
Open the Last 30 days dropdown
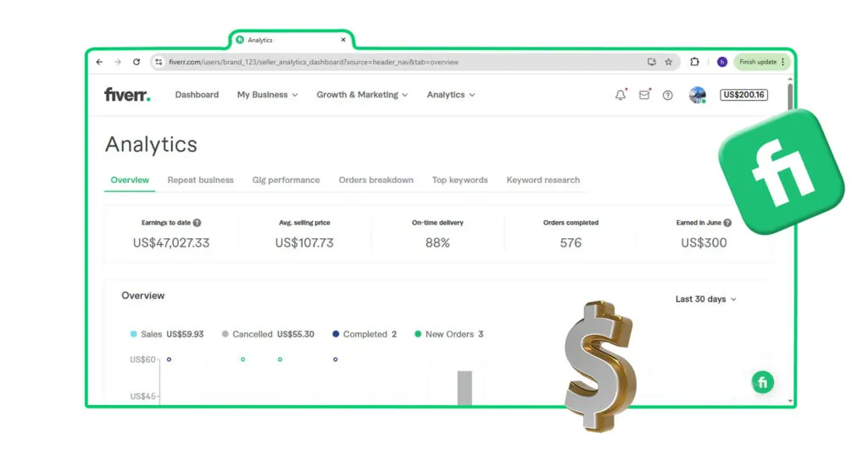pyautogui.click(x=705, y=299)
